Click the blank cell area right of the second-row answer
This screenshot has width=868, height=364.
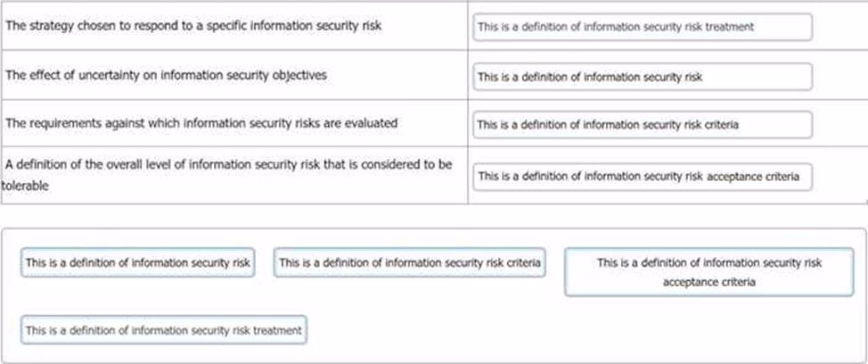[839, 77]
